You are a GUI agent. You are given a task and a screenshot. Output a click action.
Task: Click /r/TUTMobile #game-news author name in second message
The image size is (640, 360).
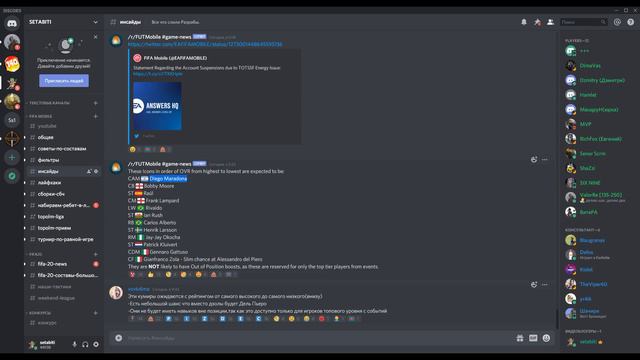pyautogui.click(x=159, y=164)
